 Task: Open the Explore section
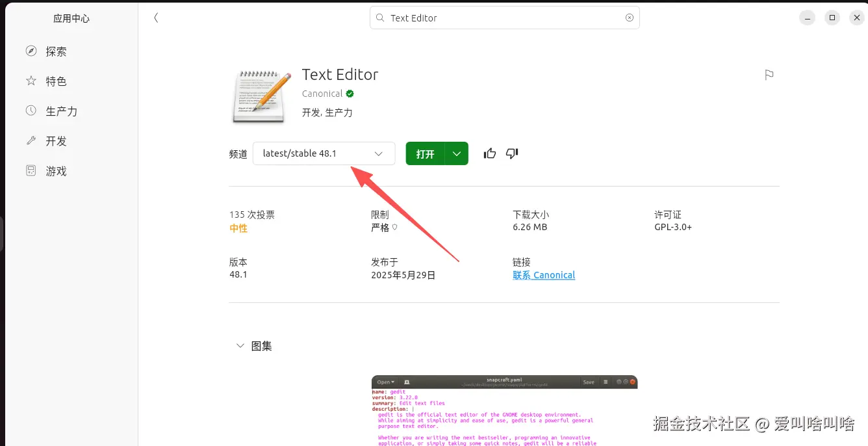71,51
